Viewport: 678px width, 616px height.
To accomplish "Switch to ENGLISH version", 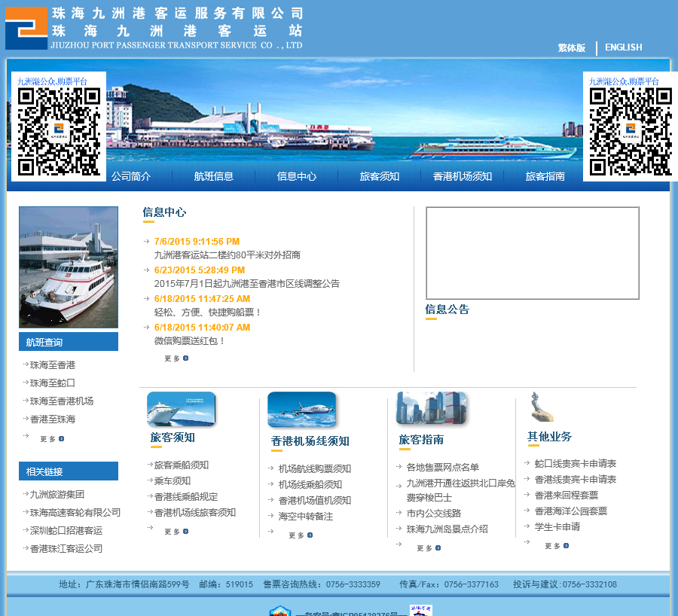I will (623, 47).
